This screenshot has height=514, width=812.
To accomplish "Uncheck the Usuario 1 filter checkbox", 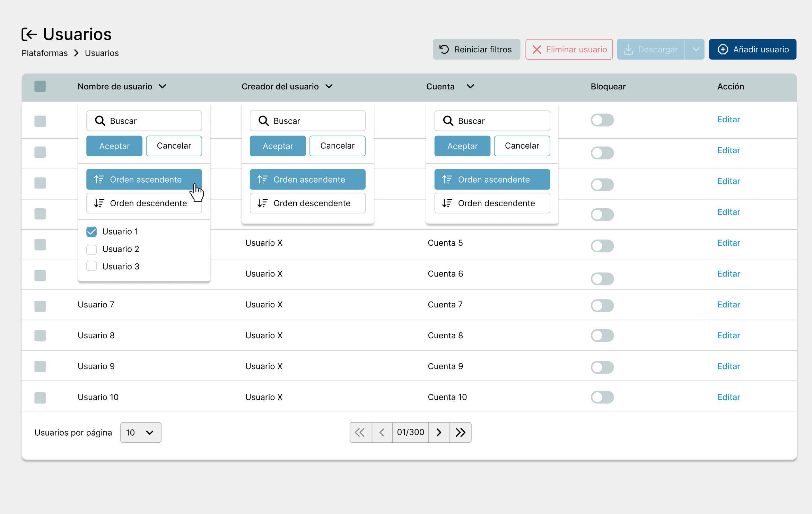I will pyautogui.click(x=91, y=232).
